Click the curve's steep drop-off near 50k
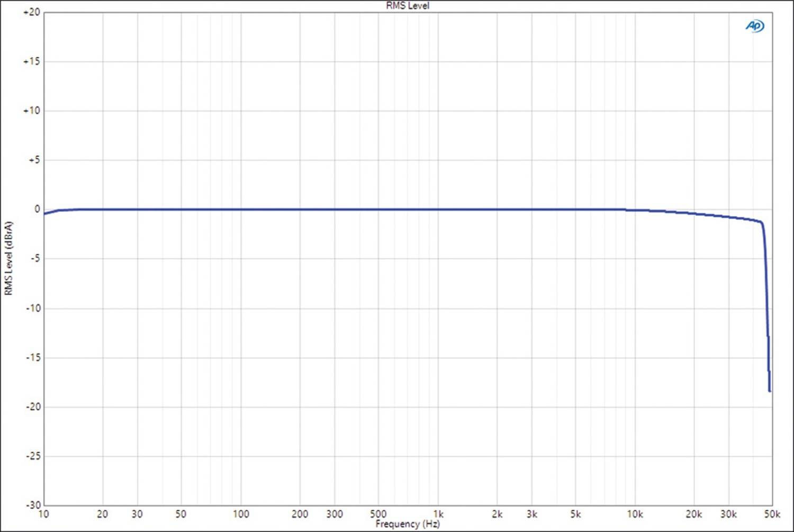The image size is (794, 532). (767, 307)
